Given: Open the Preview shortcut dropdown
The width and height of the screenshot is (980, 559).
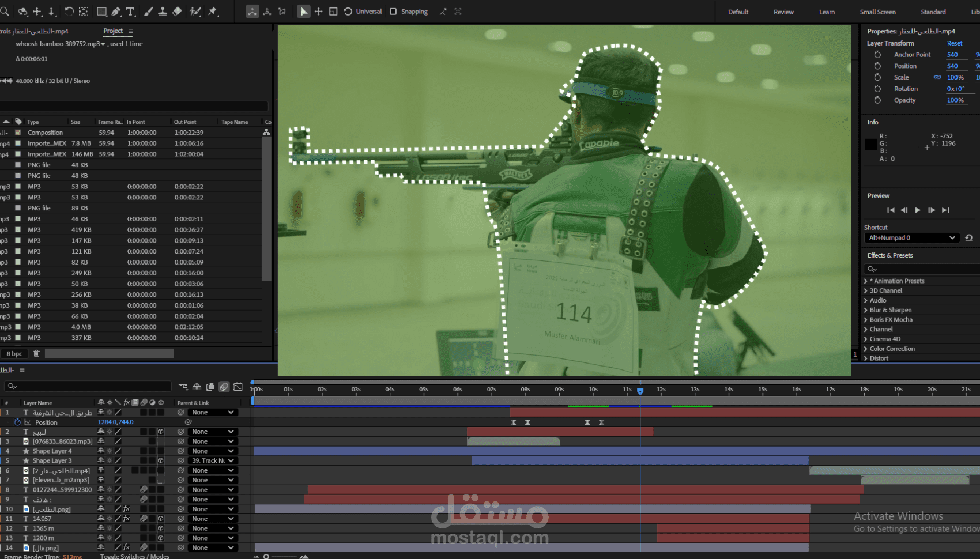Looking at the screenshot, I should pyautogui.click(x=911, y=237).
